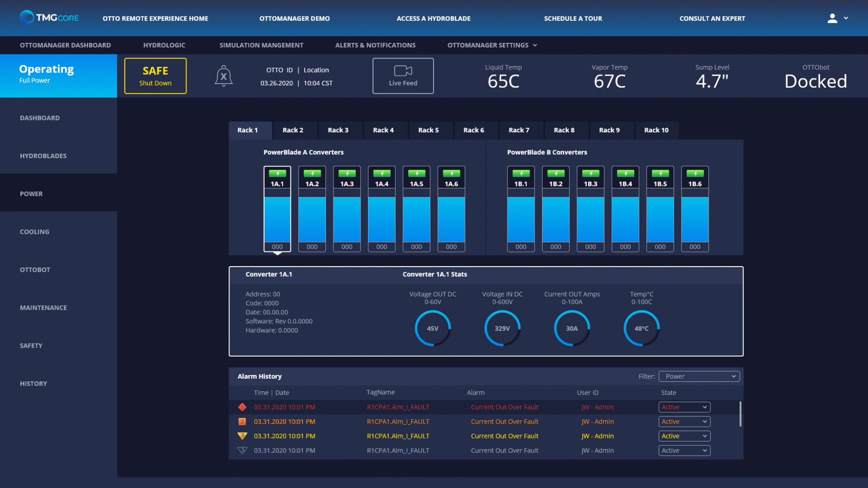The image size is (868, 488).
Task: Click the Operating Full Power status tile
Action: click(59, 76)
